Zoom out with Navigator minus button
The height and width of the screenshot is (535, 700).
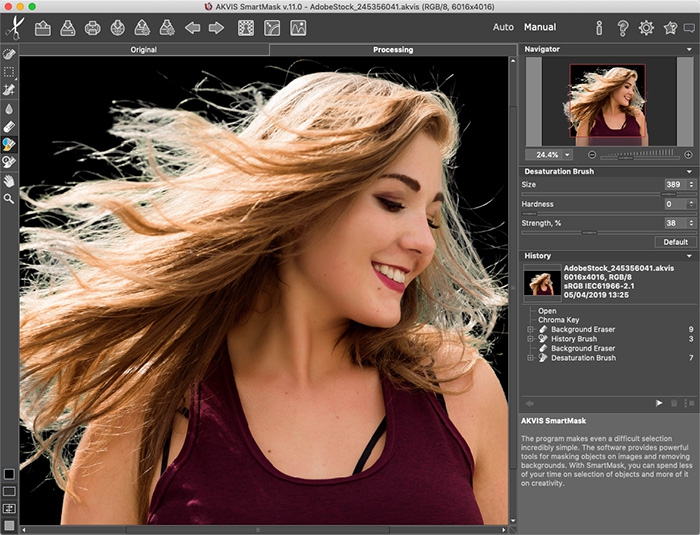(592, 155)
